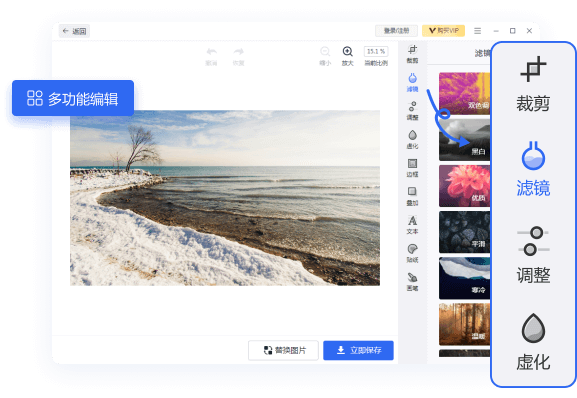Open the 滤镜 filter tool in sidebar
This screenshot has height=398, width=577.
(413, 82)
